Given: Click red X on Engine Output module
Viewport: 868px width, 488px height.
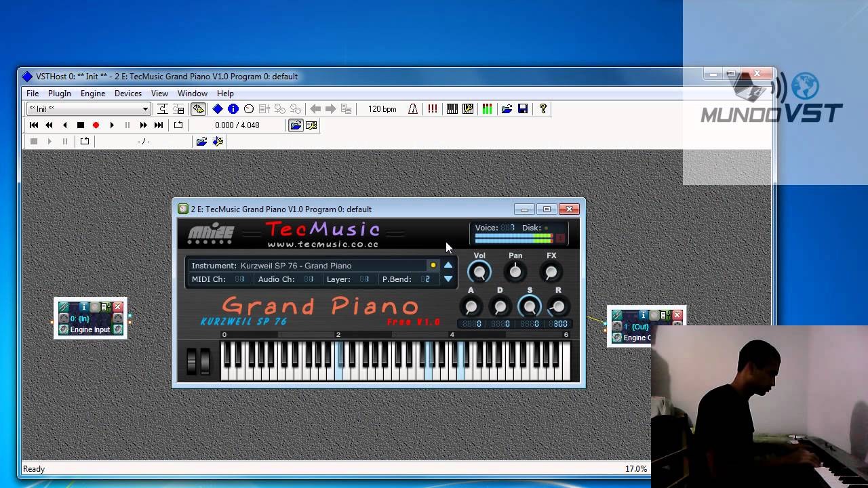Looking at the screenshot, I should 677,315.
